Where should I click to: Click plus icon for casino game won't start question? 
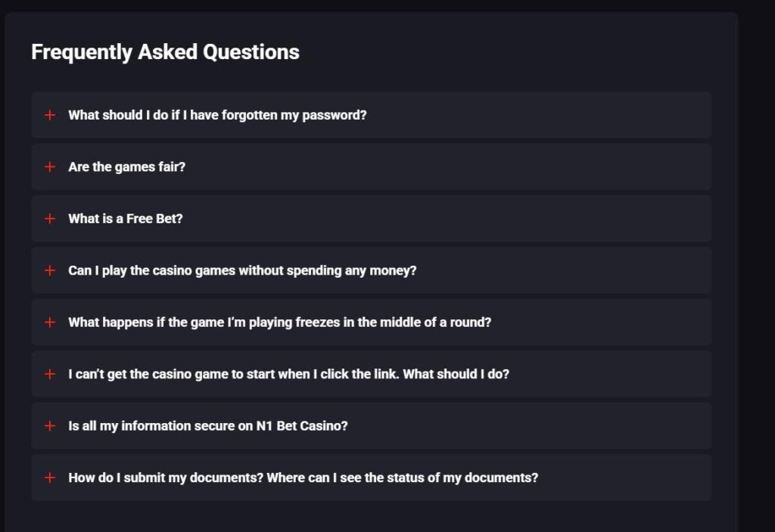point(50,374)
